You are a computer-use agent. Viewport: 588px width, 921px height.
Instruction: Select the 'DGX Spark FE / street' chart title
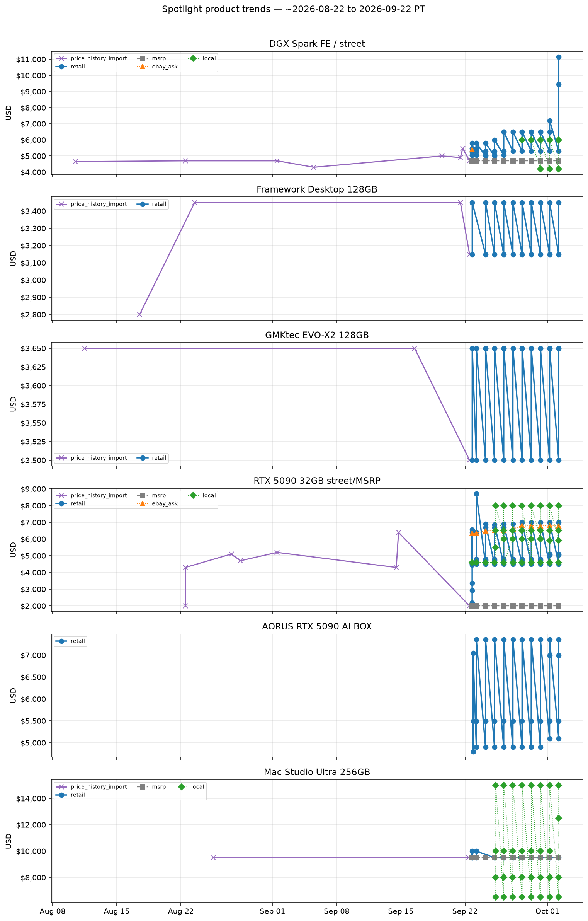(x=317, y=44)
